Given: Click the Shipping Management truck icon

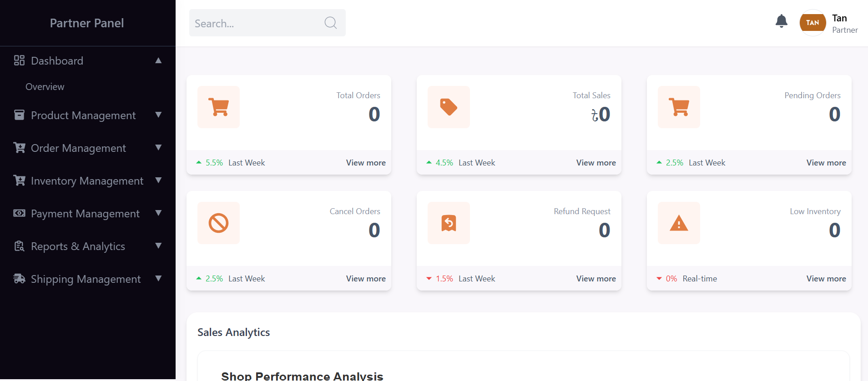Looking at the screenshot, I should pos(19,279).
